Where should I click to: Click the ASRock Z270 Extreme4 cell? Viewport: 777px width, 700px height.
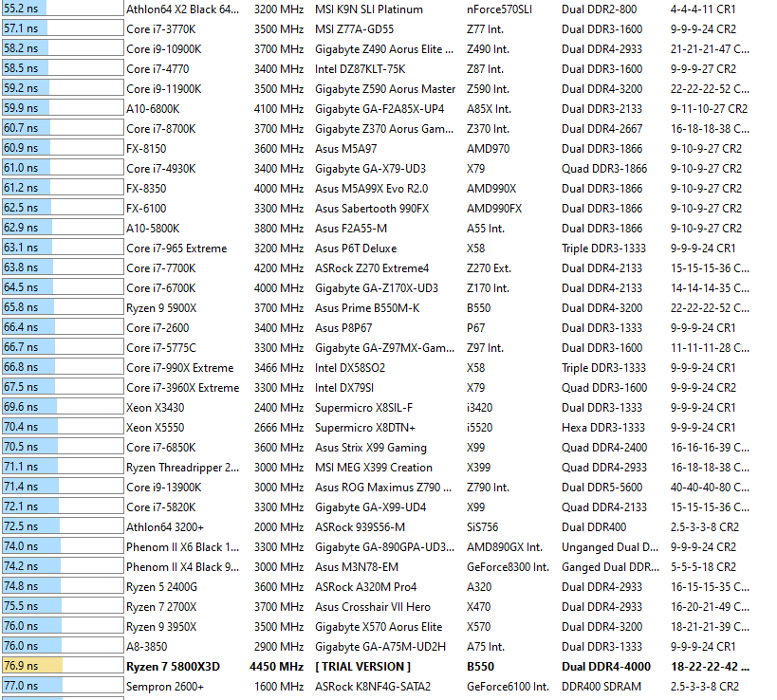coord(372,268)
